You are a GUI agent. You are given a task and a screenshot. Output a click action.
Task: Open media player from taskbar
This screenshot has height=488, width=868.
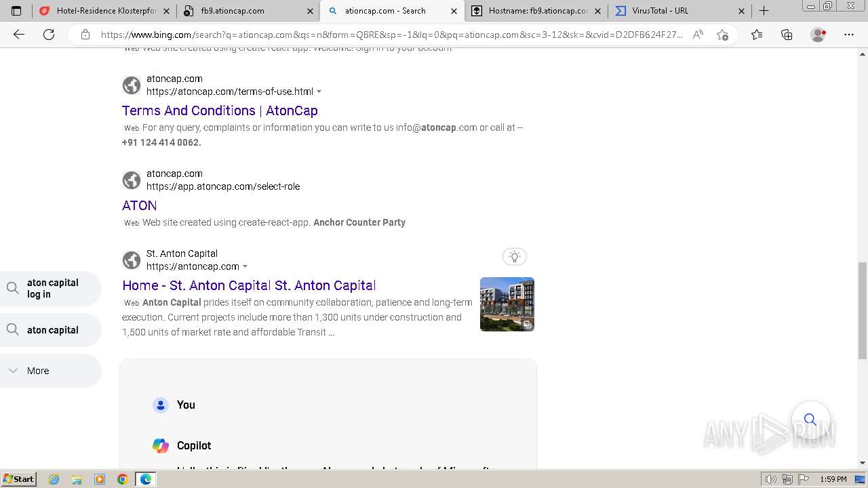point(100,479)
